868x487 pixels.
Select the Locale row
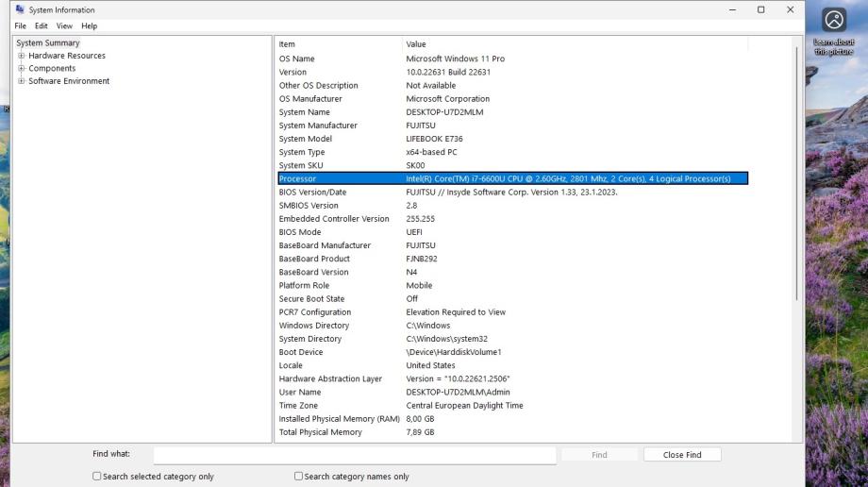click(x=512, y=365)
